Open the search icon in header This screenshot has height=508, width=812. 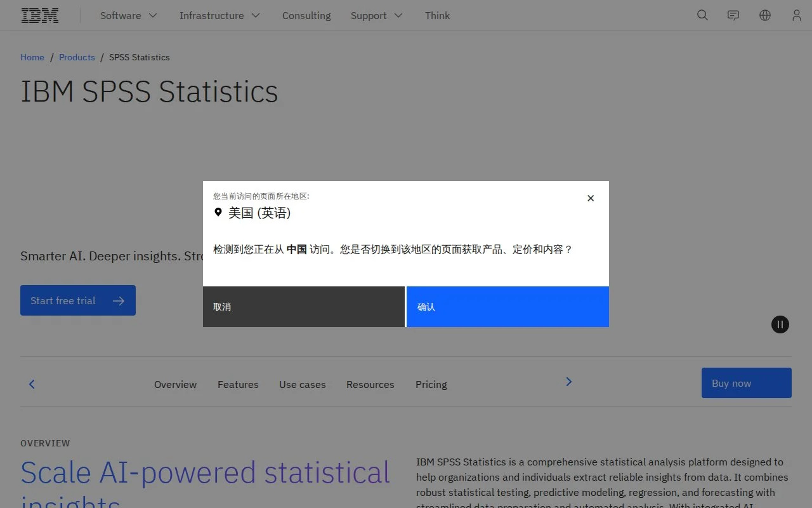click(702, 15)
